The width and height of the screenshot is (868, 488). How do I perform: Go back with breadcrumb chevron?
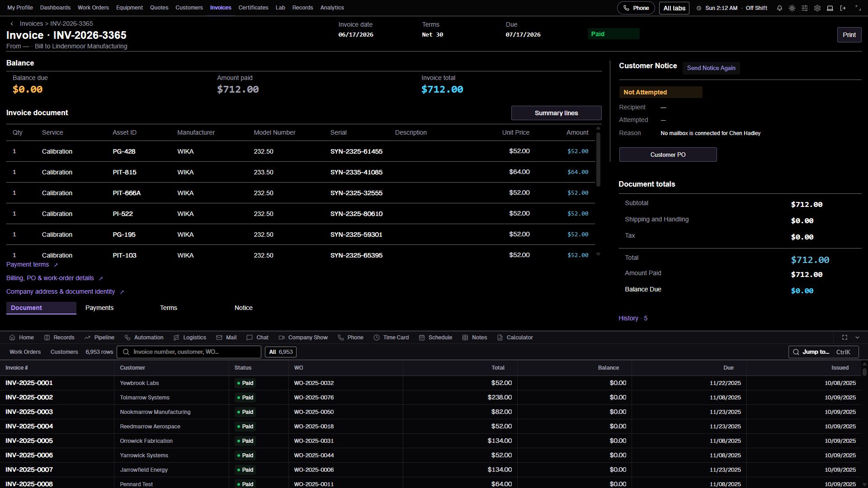click(x=12, y=24)
